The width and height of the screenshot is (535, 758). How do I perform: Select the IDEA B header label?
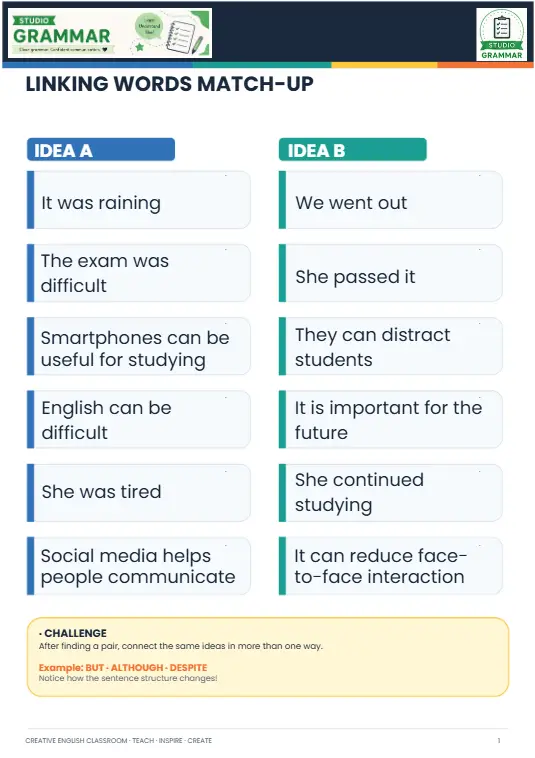coord(353,149)
